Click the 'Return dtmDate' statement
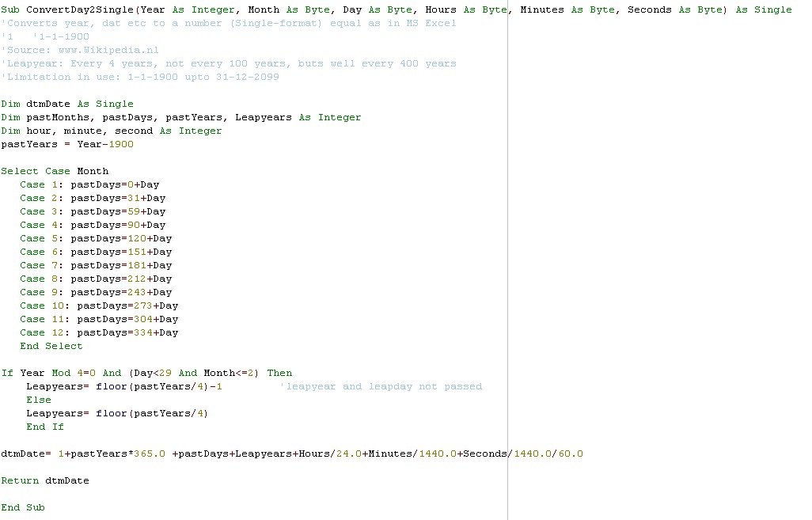 (x=45, y=480)
